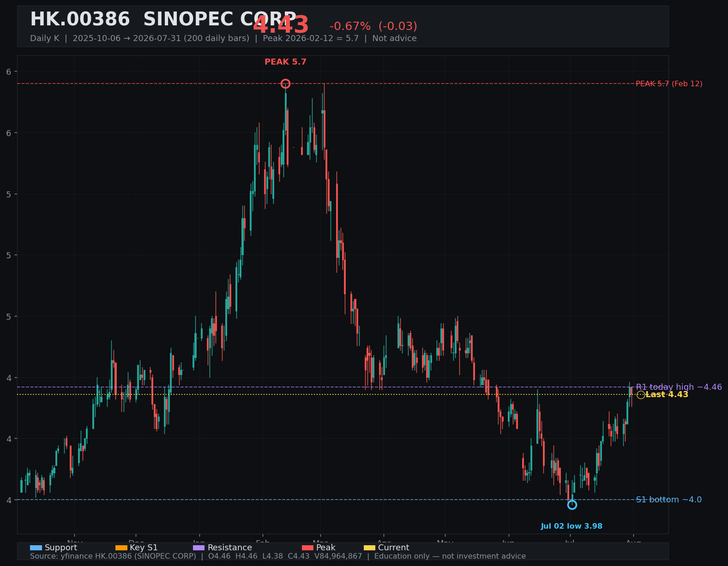
Task: Click the "Jul 02 low 3.98" annotation
Action: tap(572, 526)
